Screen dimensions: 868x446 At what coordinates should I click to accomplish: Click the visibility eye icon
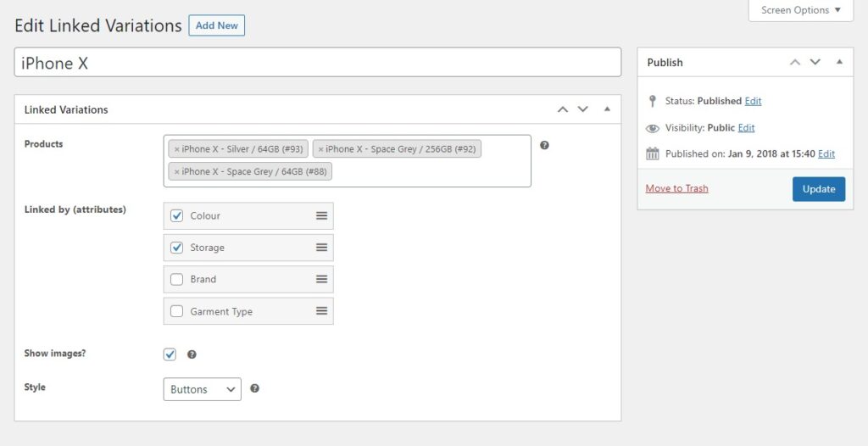click(x=653, y=129)
